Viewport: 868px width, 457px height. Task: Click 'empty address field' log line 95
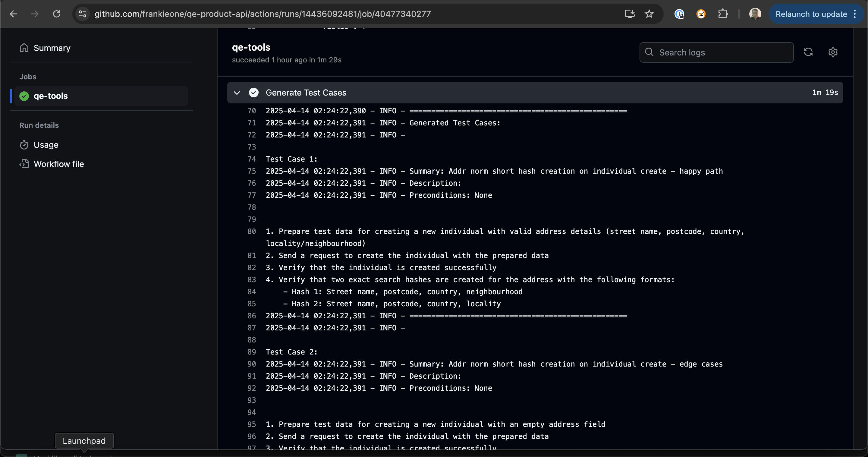tap(435, 424)
